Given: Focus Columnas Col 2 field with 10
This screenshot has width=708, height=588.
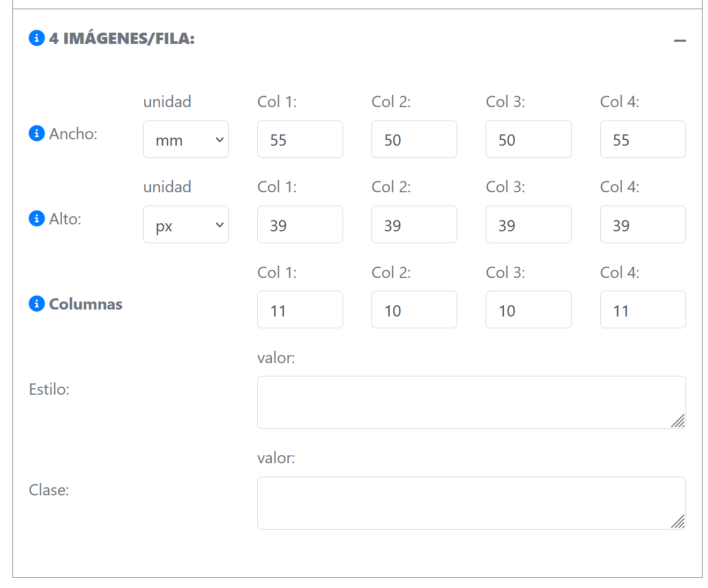Looking at the screenshot, I should pyautogui.click(x=414, y=310).
